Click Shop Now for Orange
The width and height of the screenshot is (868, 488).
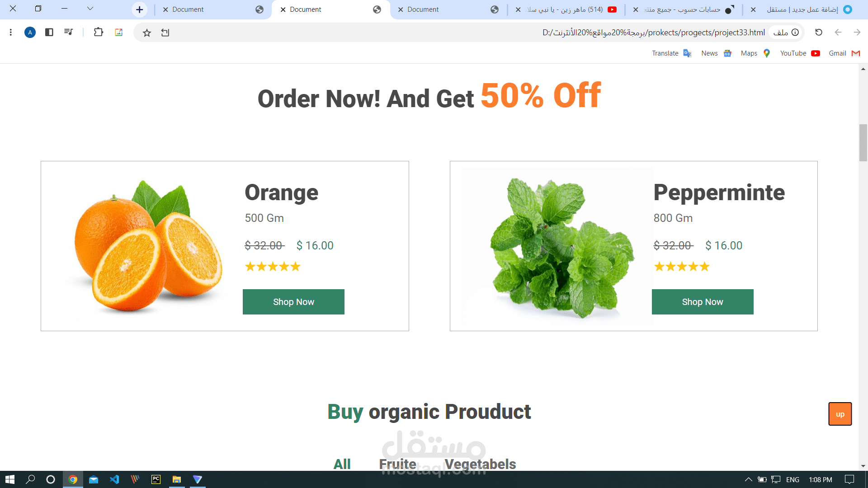pyautogui.click(x=293, y=302)
